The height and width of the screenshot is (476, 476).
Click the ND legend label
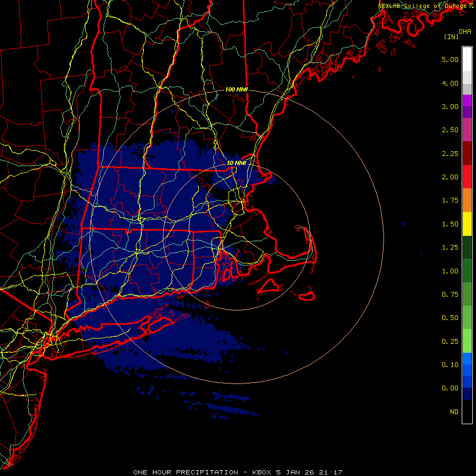click(x=454, y=412)
